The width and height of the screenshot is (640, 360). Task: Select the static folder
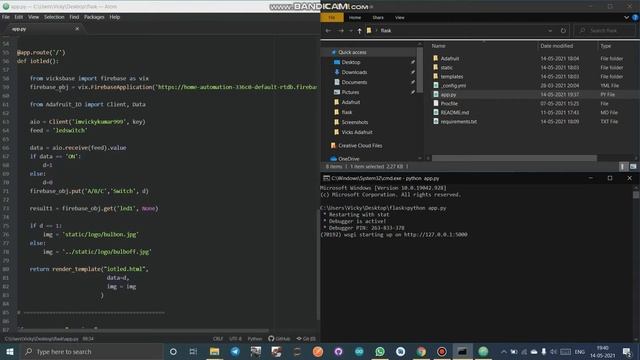[447, 68]
